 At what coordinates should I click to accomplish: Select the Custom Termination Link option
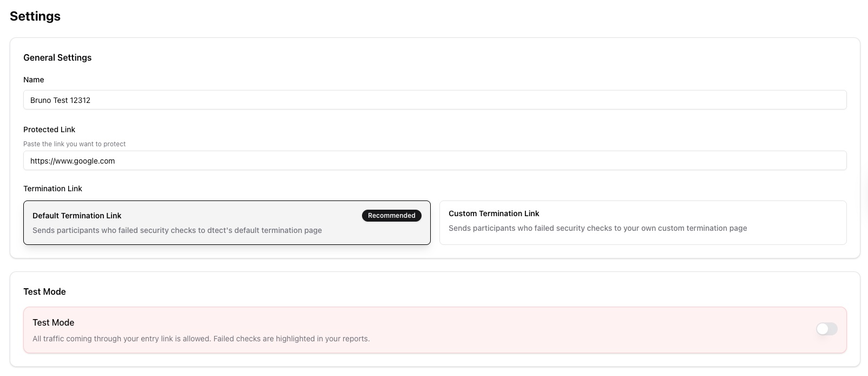pos(643,222)
